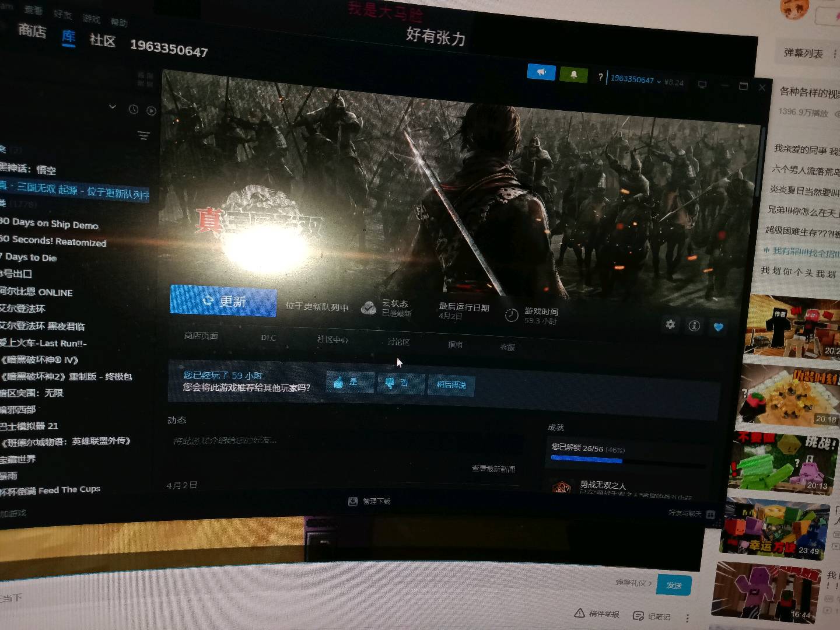
Task: Open the library advanced filter lines icon
Action: [143, 136]
